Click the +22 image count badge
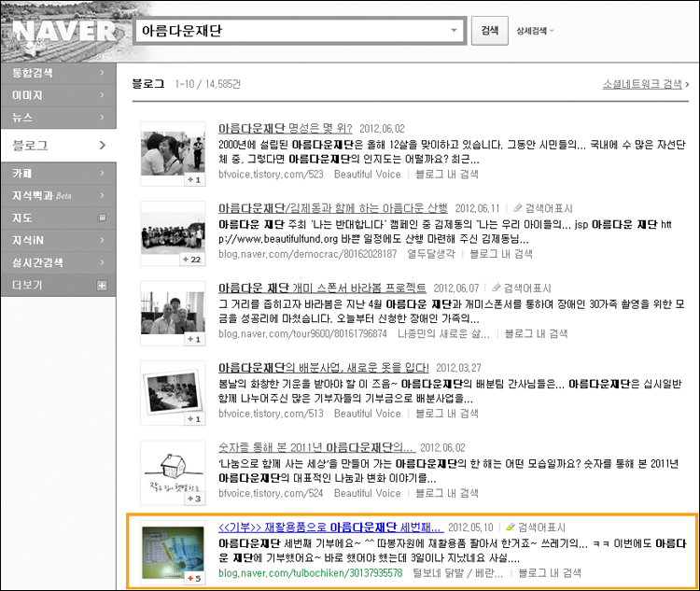 click(192, 260)
